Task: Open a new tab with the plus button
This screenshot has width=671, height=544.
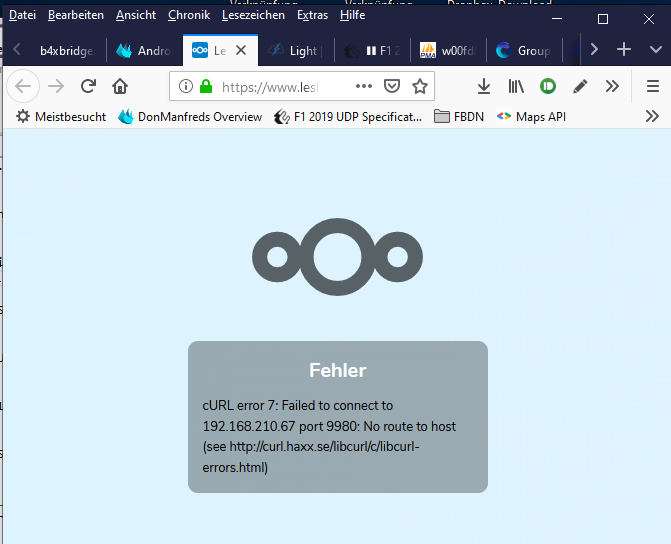Action: pyautogui.click(x=623, y=49)
